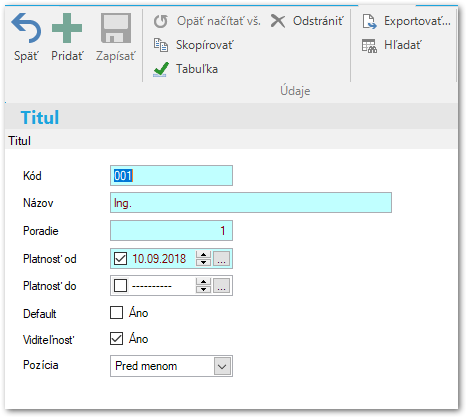467x418 pixels.
Task: Save using the Zapísať floppy disk icon
Action: tap(116, 28)
